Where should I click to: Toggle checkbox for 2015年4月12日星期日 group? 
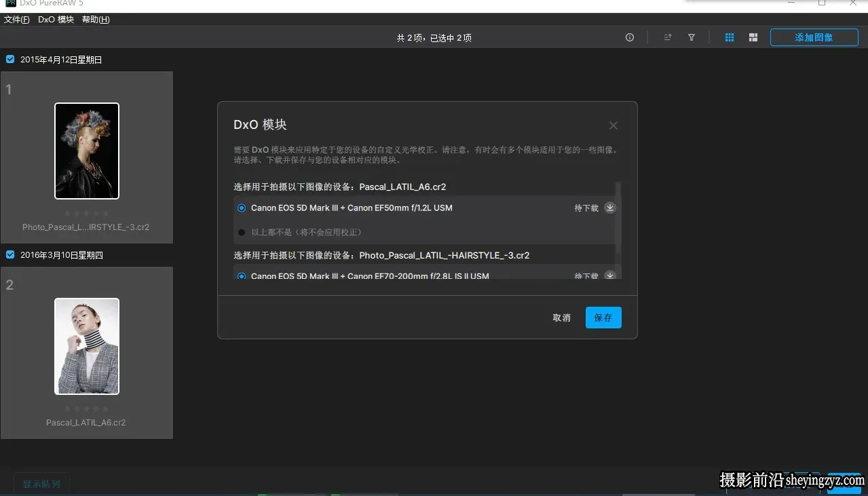(x=10, y=60)
